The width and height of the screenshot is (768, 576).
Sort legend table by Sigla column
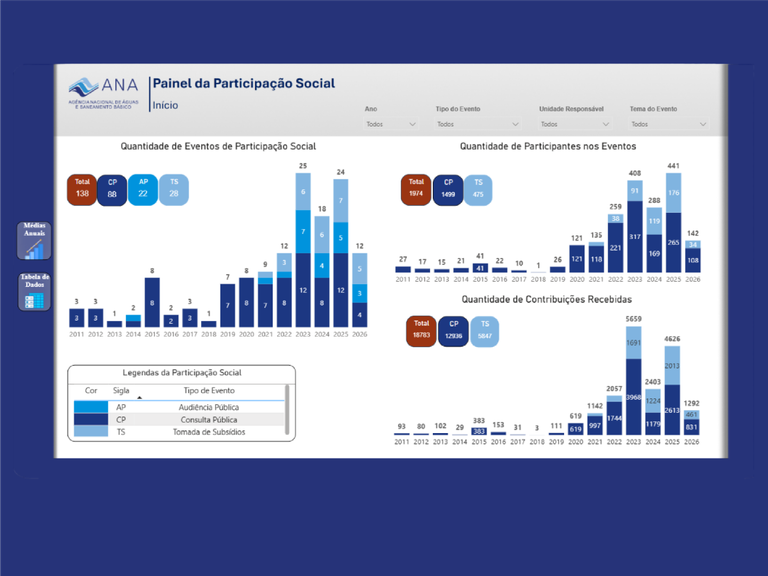(x=121, y=390)
